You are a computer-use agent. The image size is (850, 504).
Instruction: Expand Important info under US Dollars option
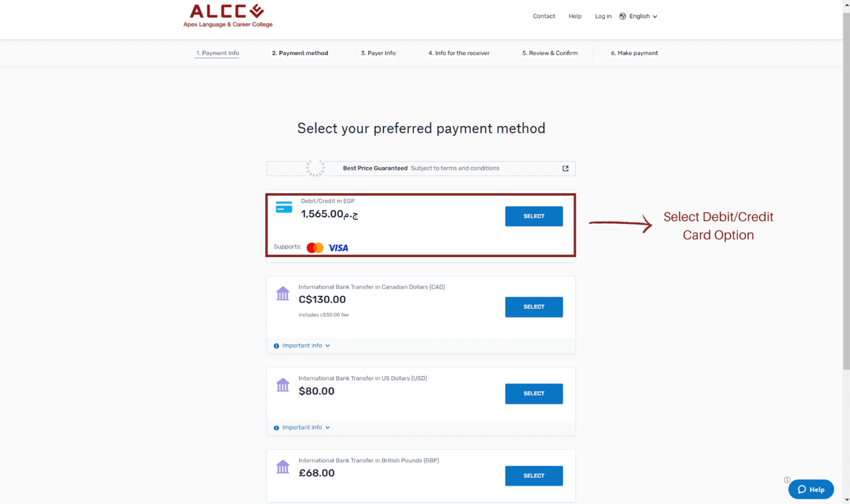tap(302, 428)
